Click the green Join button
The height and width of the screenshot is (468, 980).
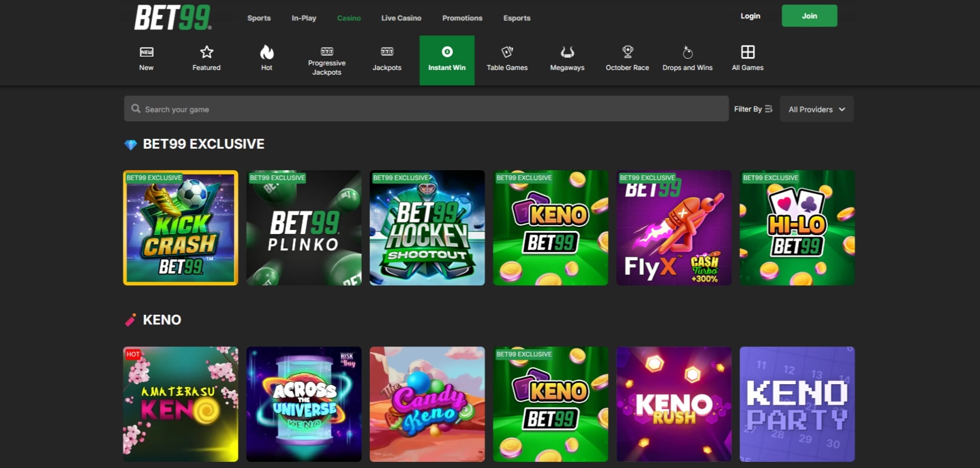[x=810, y=16]
